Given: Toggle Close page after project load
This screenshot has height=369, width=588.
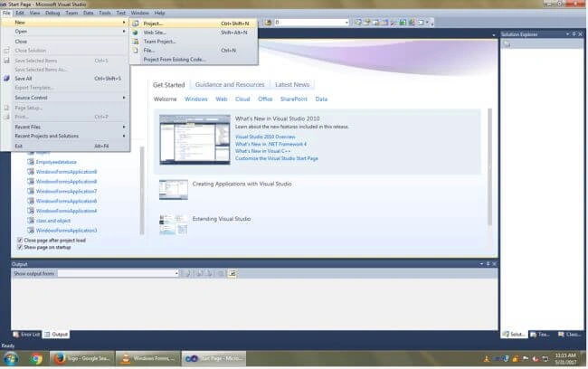Looking at the screenshot, I should tap(20, 240).
